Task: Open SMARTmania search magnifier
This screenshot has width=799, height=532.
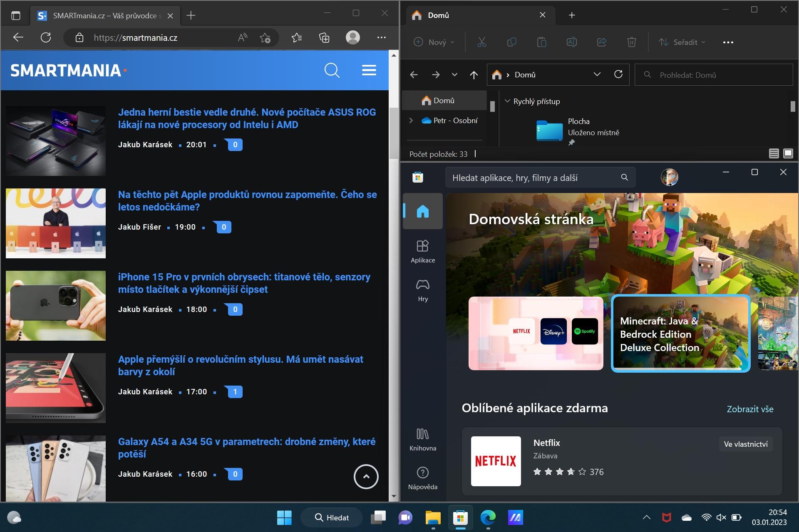Action: coord(332,70)
